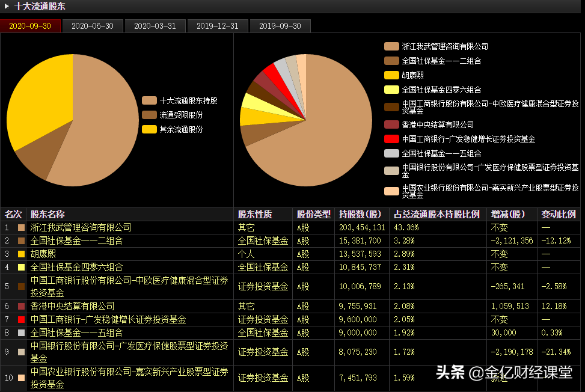
Task: Sort by 股份类型 column header
Action: point(313,215)
